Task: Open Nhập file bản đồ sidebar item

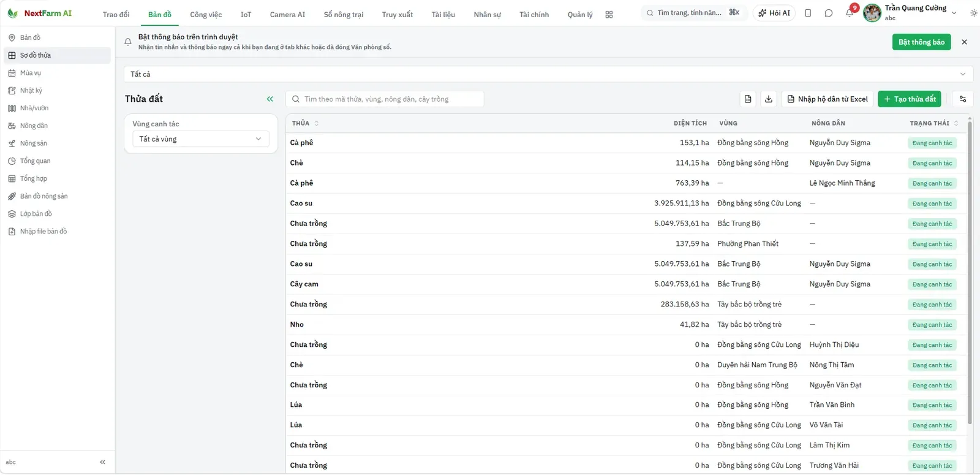Action: [58, 232]
